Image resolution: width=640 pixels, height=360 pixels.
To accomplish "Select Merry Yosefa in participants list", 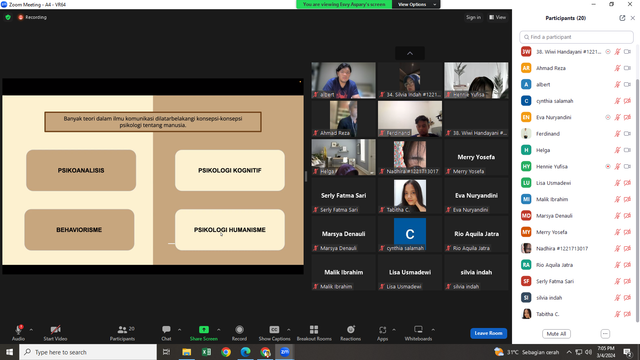I will click(576, 232).
